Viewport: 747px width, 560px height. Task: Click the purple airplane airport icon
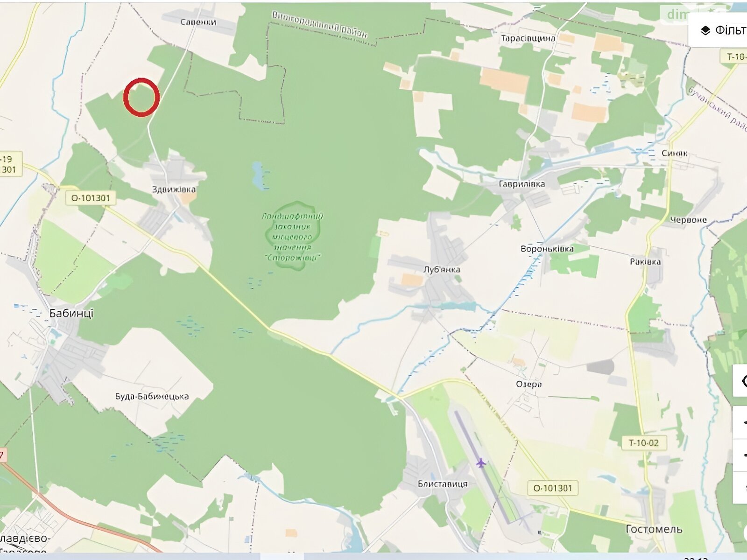coord(481,463)
